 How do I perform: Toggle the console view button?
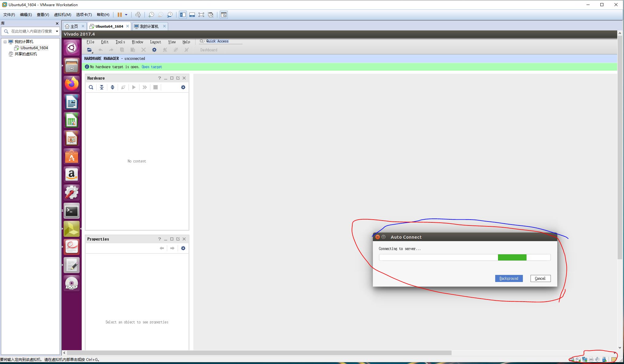(x=224, y=15)
